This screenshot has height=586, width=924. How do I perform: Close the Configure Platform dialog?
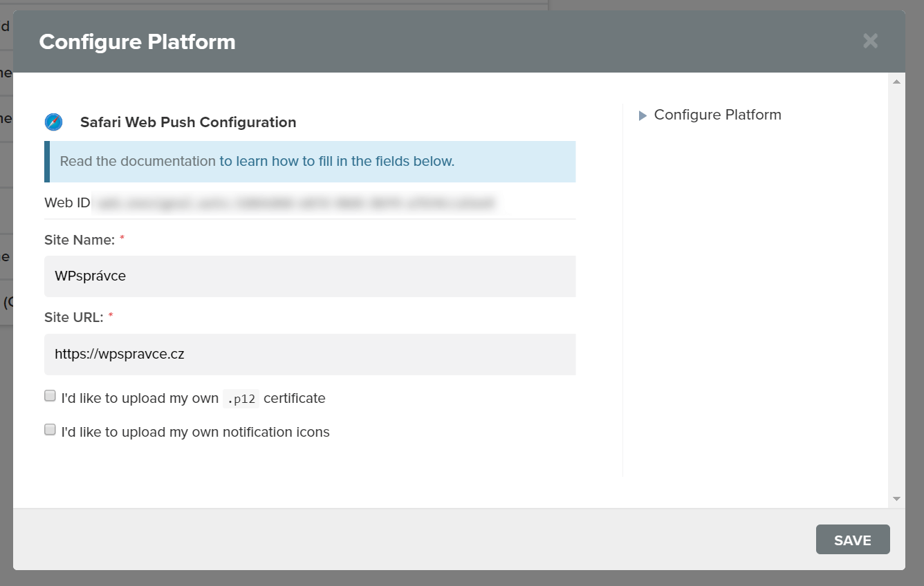point(870,41)
